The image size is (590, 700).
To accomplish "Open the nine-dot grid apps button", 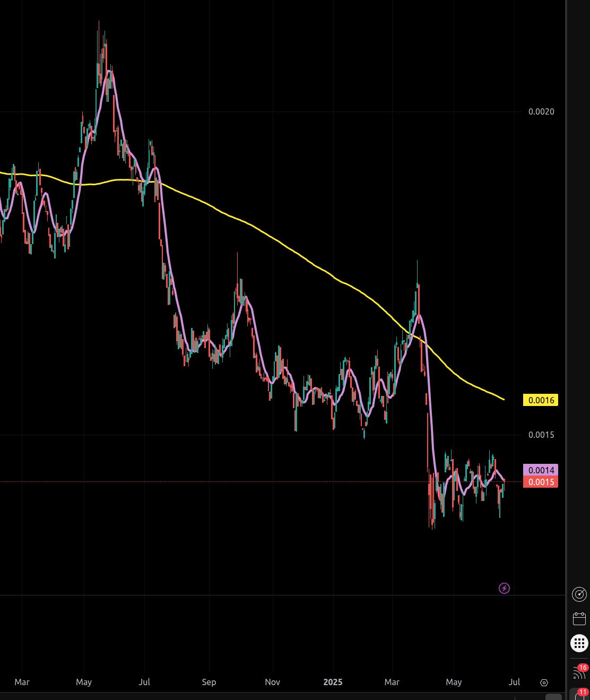I will click(579, 643).
